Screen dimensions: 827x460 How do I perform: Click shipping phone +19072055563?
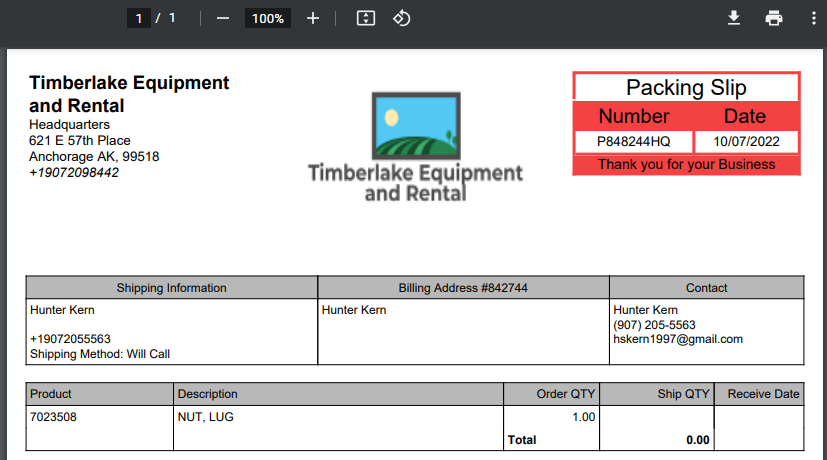point(70,339)
